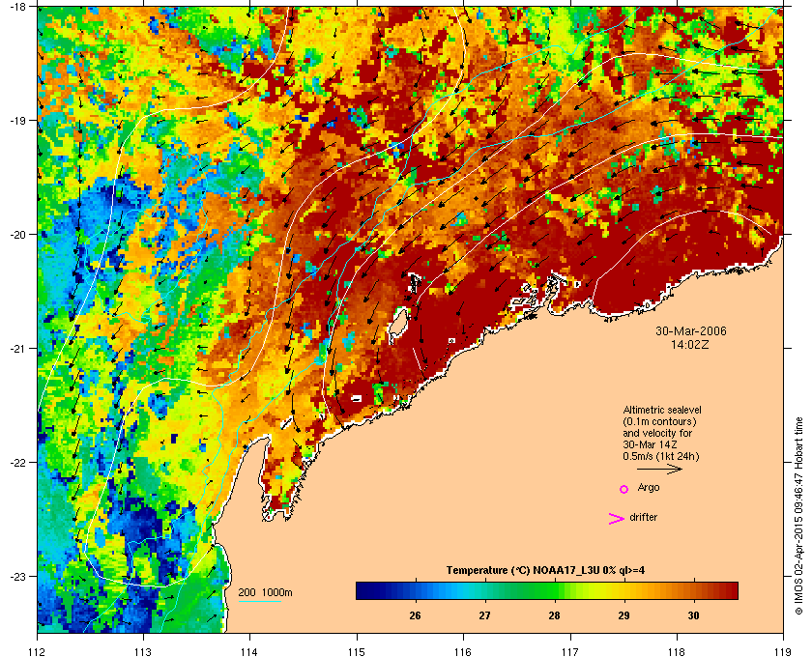Click the longitude axis label "119"
The width and height of the screenshot is (812, 657).
tap(783, 651)
